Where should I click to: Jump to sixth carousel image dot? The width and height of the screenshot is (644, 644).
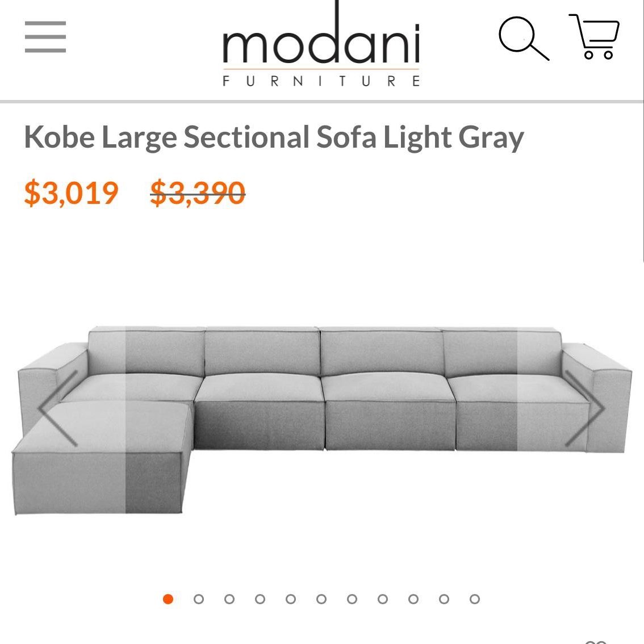click(x=321, y=599)
